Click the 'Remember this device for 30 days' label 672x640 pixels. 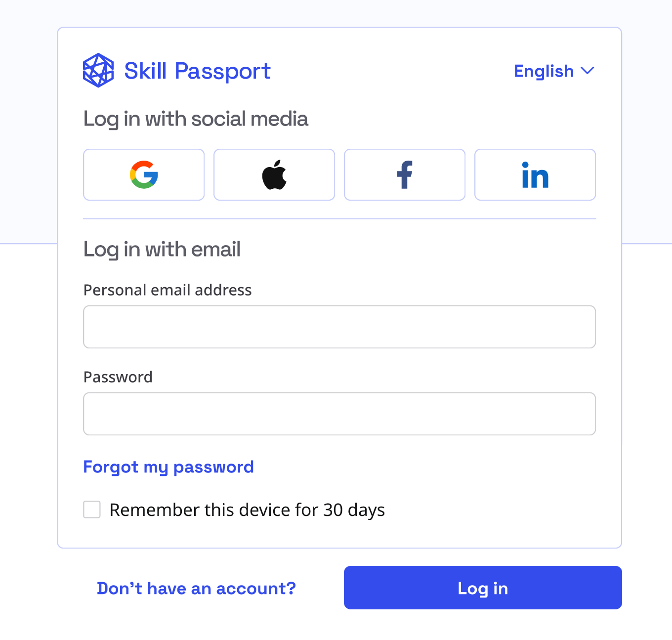point(247,510)
